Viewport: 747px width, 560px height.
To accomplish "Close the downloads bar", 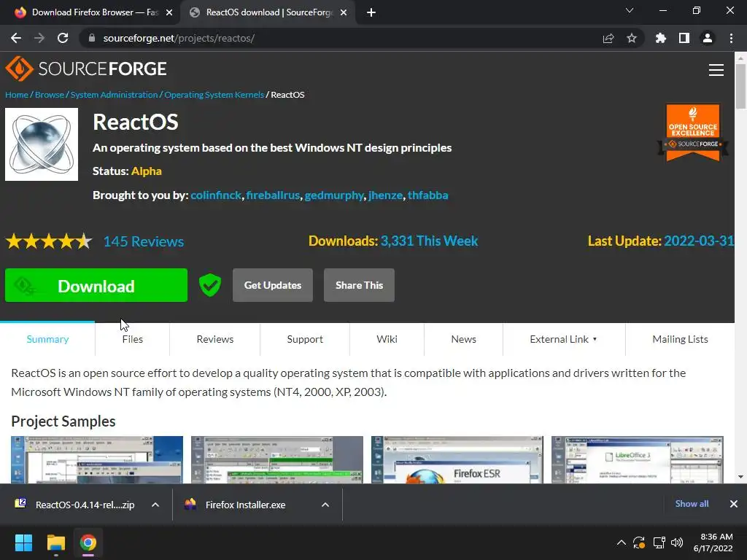I will 734,504.
